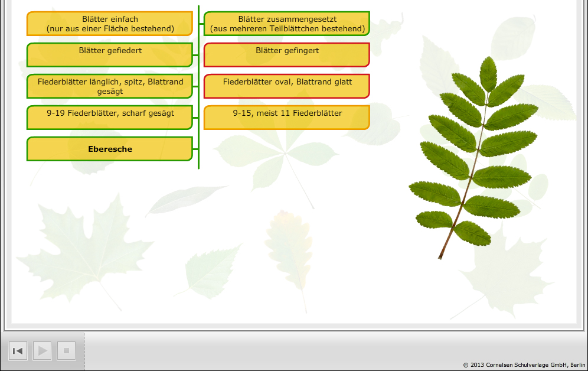Choose the 'Blätter gefiedert' option

pos(110,54)
